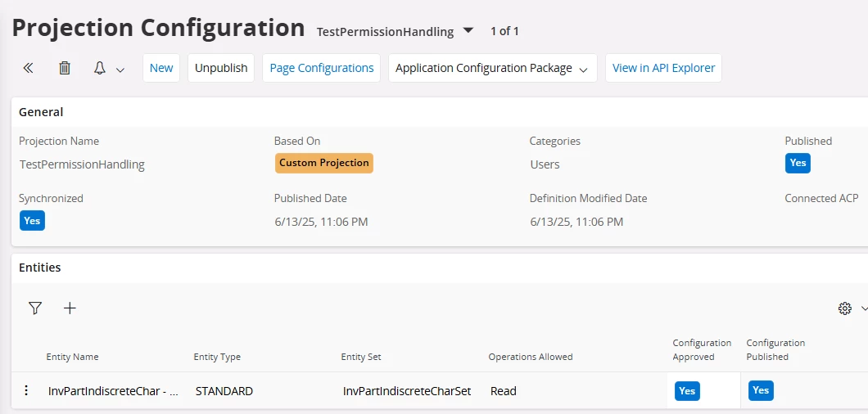Open the three-dot row menu for InvPartIndiscreteChar

(x=26, y=391)
